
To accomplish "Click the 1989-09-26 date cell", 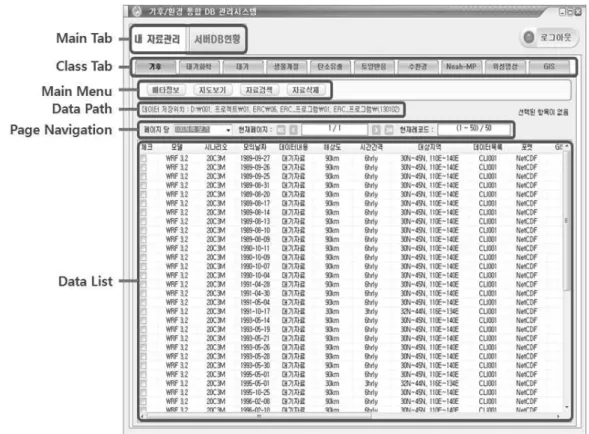I will [x=255, y=167].
